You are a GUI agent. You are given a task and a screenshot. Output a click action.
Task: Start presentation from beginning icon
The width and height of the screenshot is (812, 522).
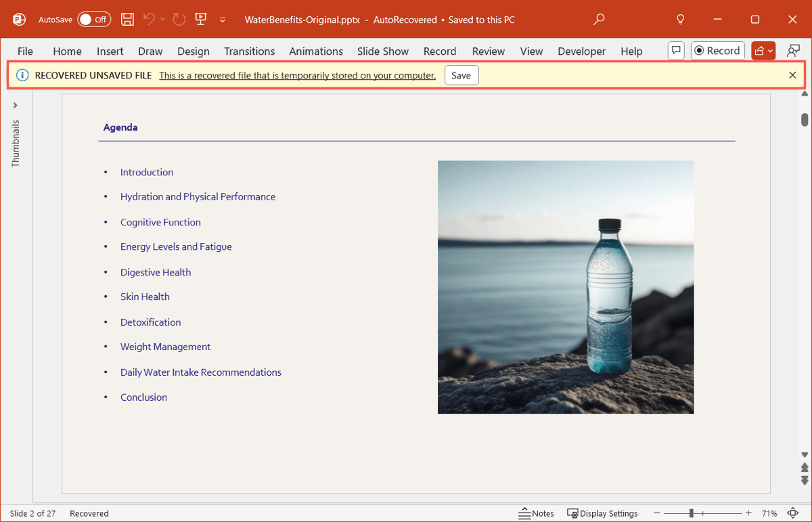point(200,20)
